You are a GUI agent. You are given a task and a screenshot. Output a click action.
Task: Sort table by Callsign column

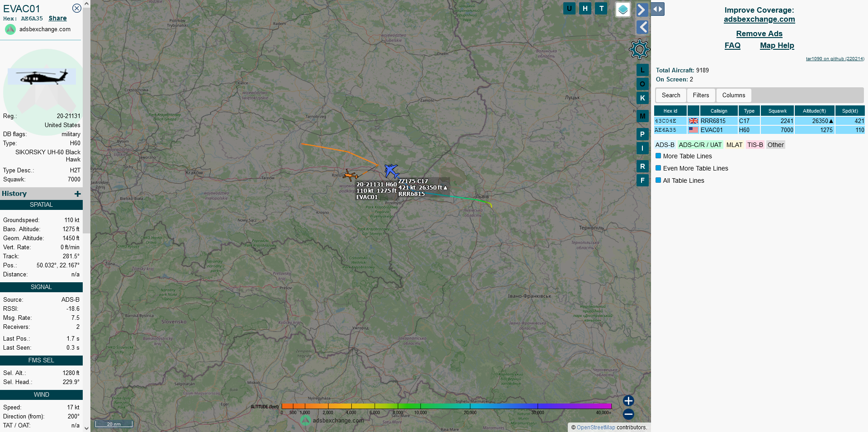(719, 111)
